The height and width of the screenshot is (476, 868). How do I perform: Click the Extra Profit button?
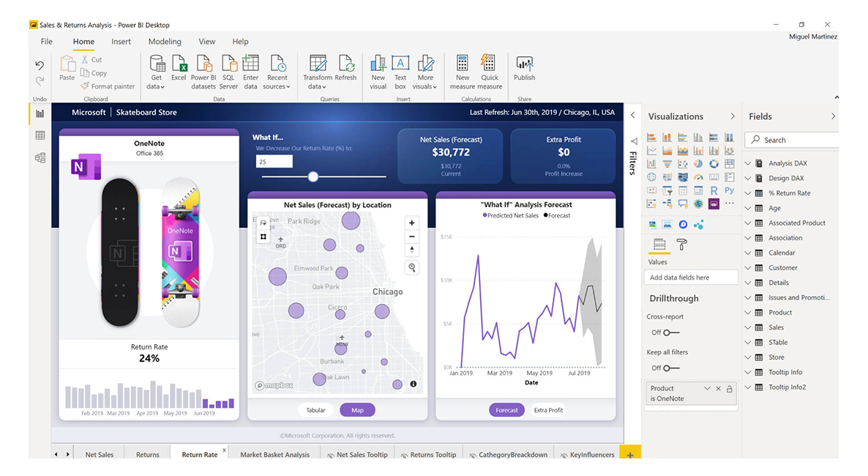click(548, 410)
